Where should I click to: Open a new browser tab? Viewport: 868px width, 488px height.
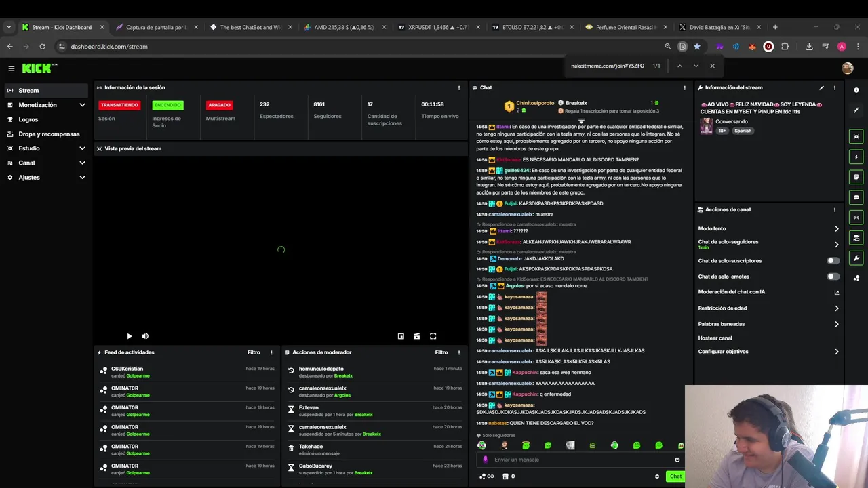775,27
